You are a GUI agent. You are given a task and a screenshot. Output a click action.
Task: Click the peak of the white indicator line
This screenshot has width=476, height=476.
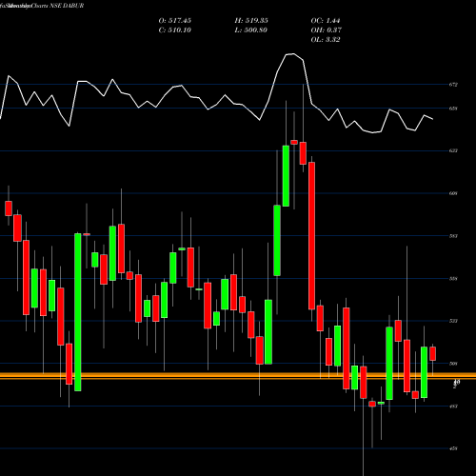(293, 54)
